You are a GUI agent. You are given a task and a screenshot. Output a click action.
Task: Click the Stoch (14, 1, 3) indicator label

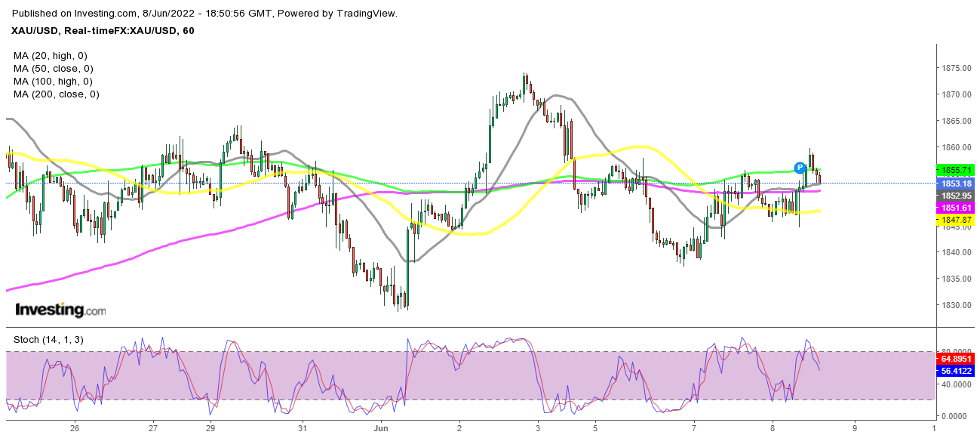(48, 340)
